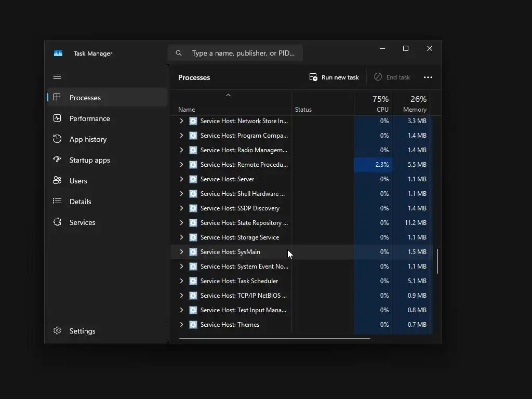Sort by the Status column header
This screenshot has height=399, width=532.
click(x=323, y=103)
